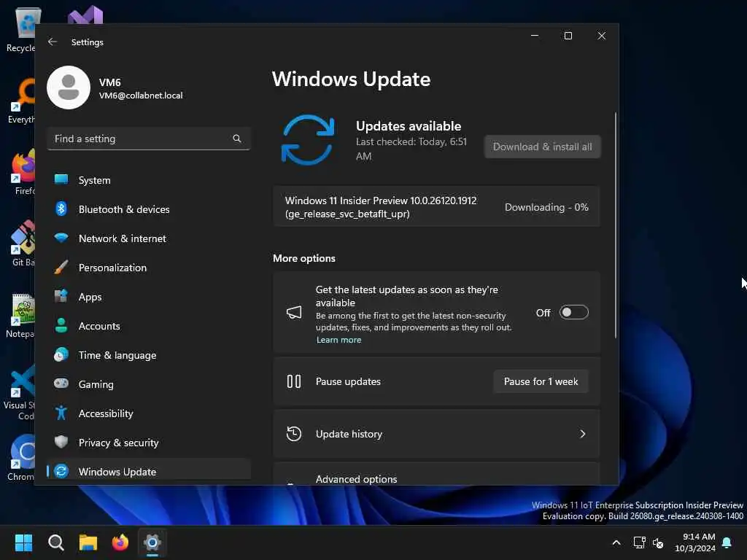Show hidden icons tray chevron
The image size is (747, 560).
616,542
